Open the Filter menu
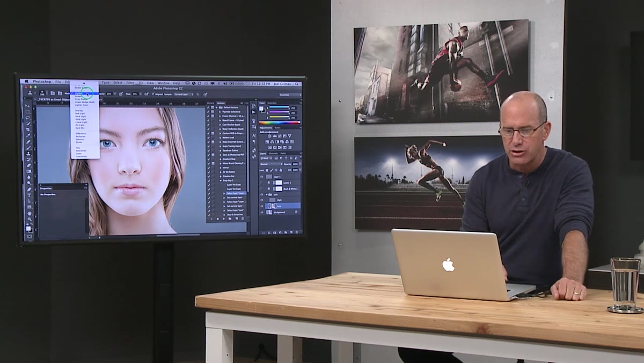644x363 pixels. [x=130, y=83]
